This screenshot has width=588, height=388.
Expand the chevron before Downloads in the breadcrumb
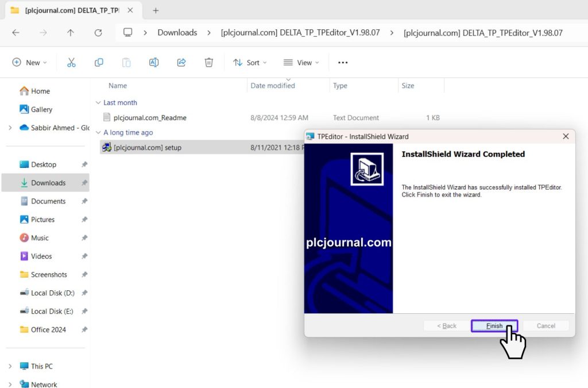point(145,33)
